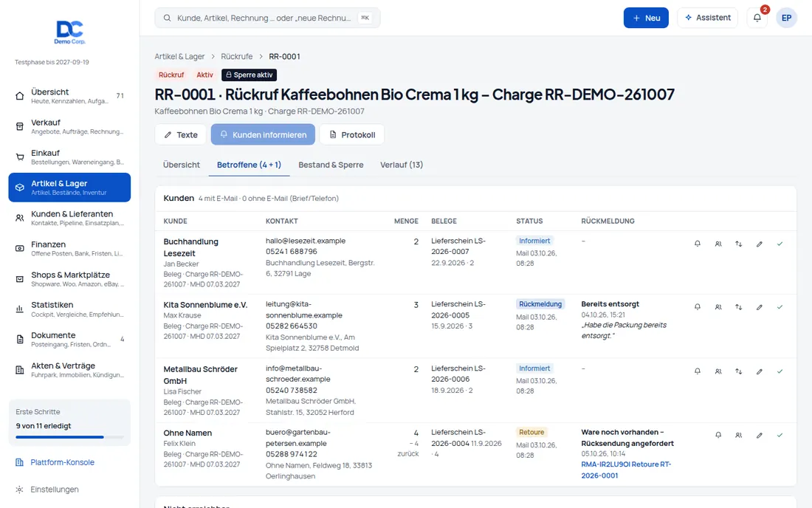Open the Assistent button
This screenshot has height=508, width=812.
(x=707, y=18)
